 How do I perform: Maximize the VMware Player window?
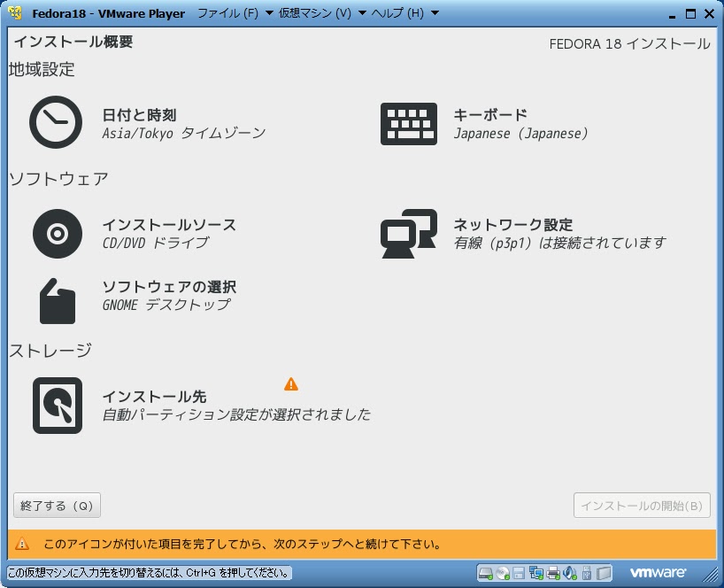tap(690, 14)
